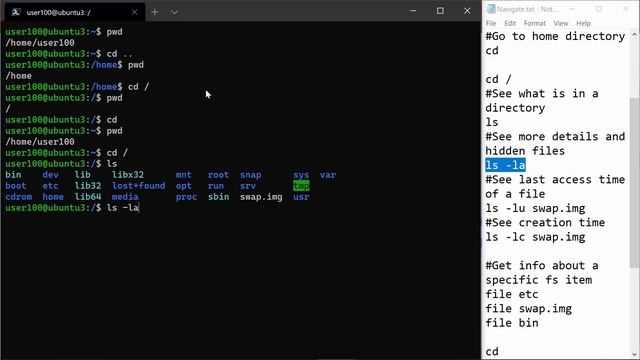Click 'var' in the terminal listing
640x360 pixels.
[x=328, y=175]
